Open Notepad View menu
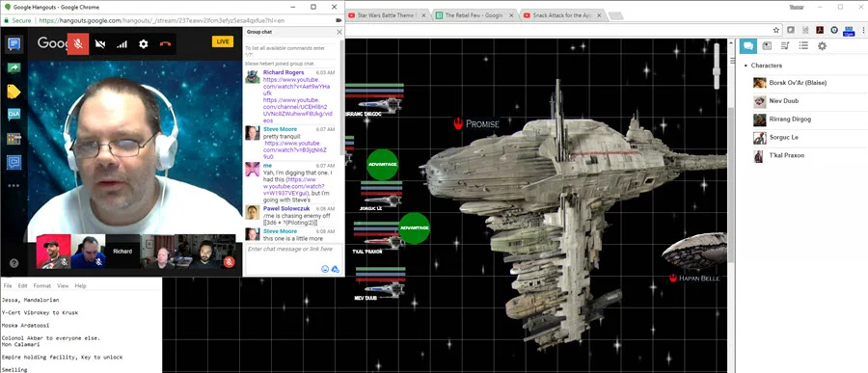 click(63, 286)
